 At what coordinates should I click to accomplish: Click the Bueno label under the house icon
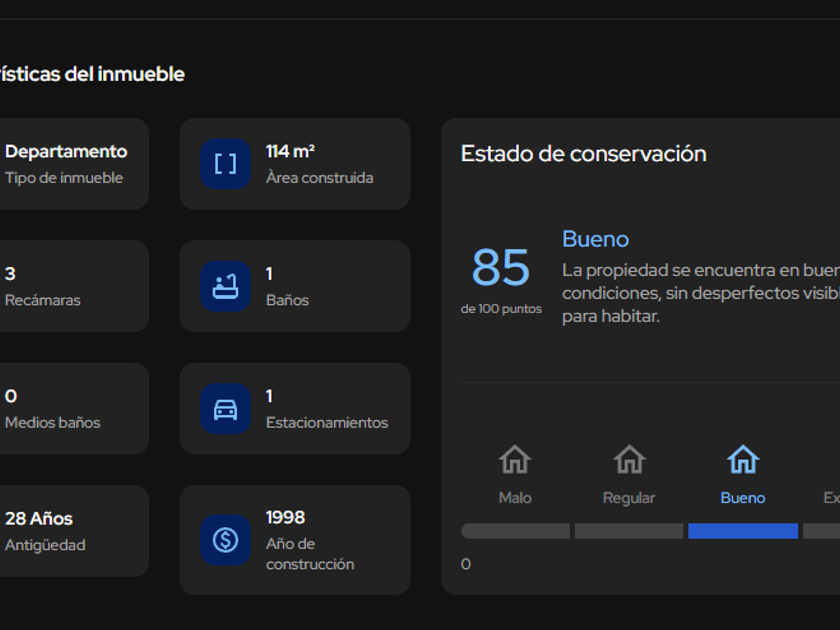coord(743,498)
